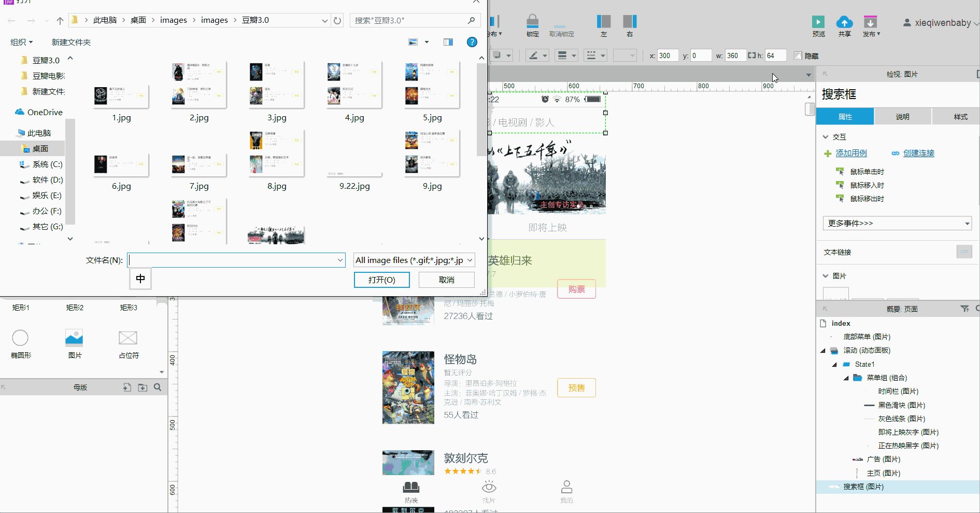This screenshot has width=980, height=513.
Task: Click the dock Right (右) panel icon
Action: pyautogui.click(x=630, y=21)
